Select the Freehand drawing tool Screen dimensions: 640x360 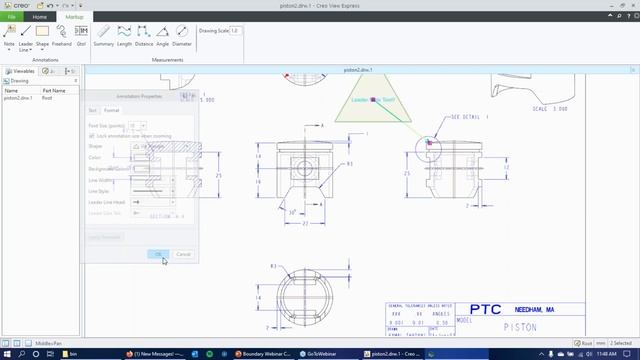pyautogui.click(x=62, y=35)
